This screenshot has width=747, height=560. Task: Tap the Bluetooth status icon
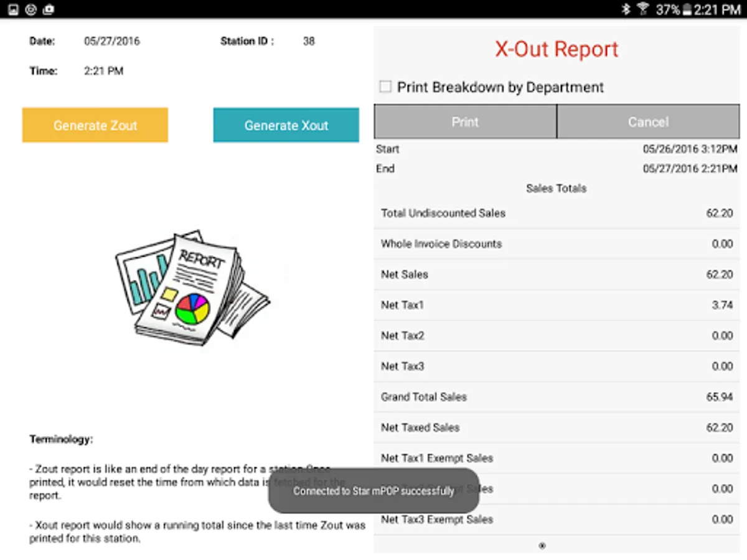[626, 9]
